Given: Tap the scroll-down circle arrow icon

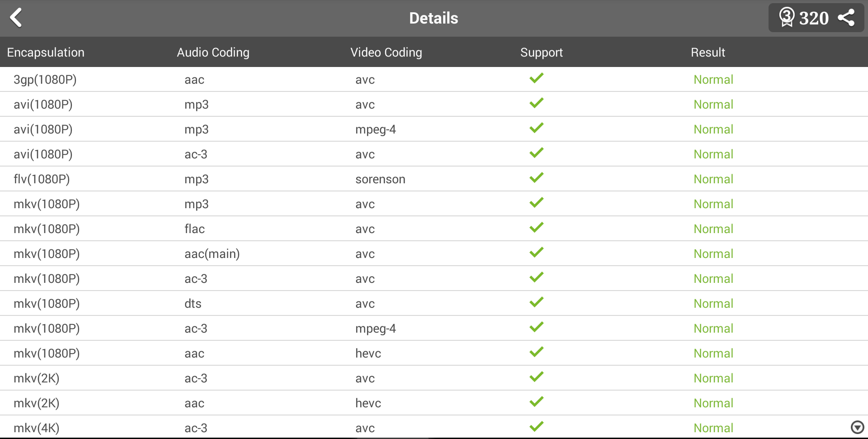Looking at the screenshot, I should [857, 427].
